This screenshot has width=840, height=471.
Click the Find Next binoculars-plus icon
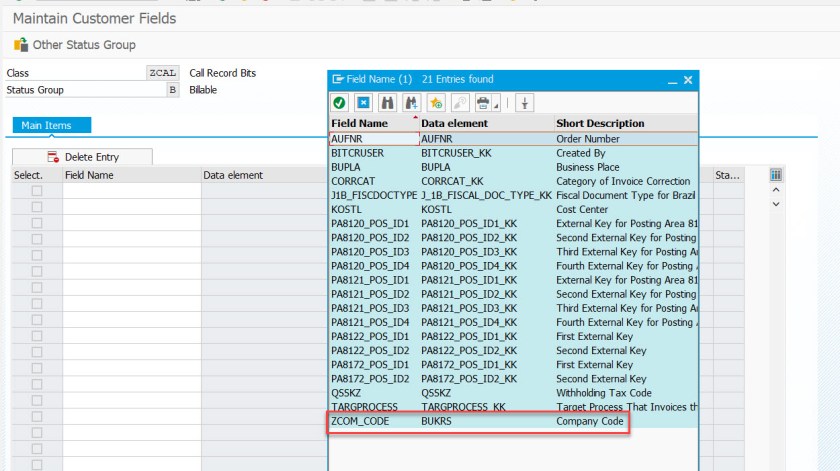tap(411, 102)
